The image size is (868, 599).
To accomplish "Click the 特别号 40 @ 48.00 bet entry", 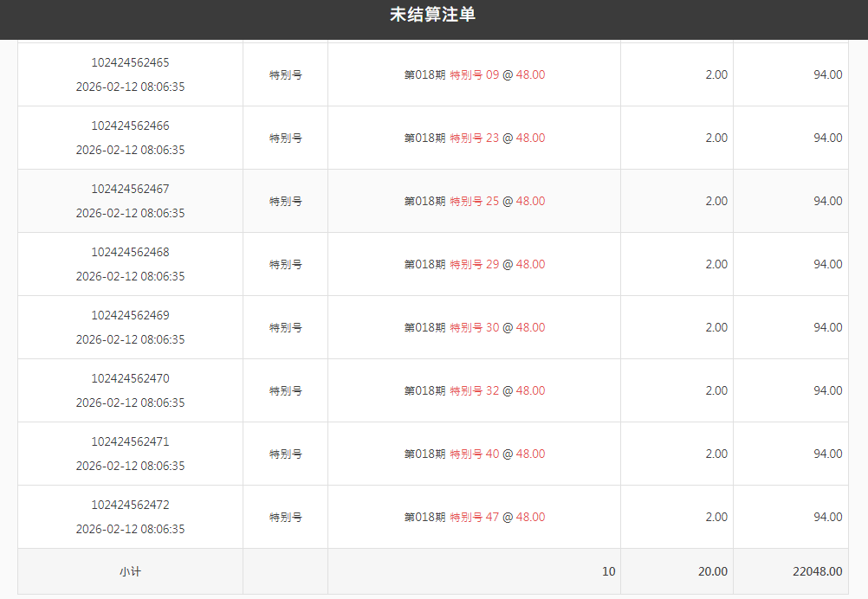I will (496, 454).
